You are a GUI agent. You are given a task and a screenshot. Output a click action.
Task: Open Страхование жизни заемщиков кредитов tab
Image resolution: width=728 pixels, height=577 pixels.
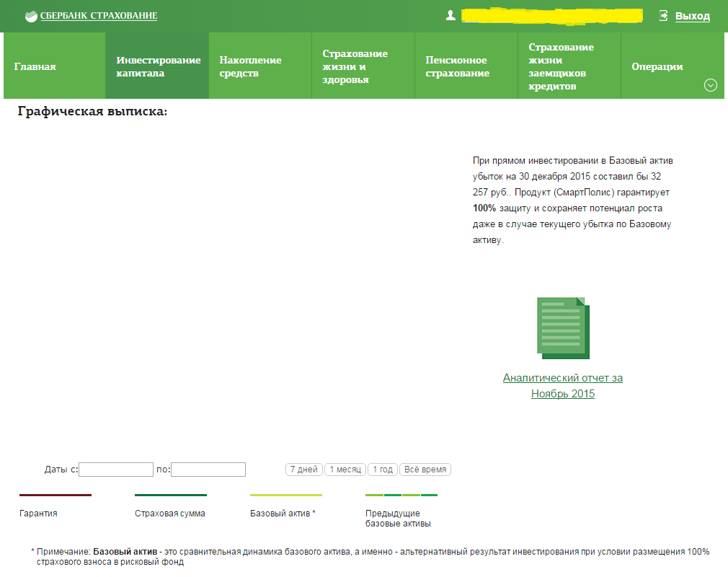[569, 66]
